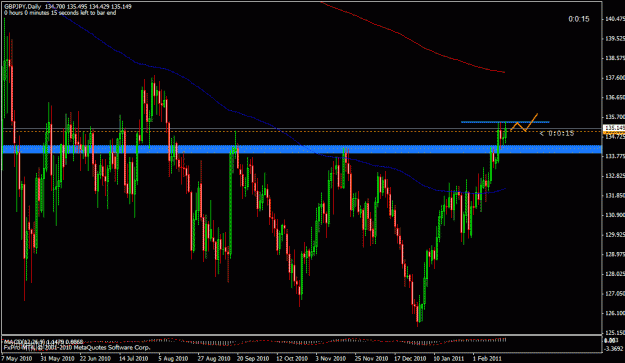
Task: Click the 135.700 price axis label
Action: click(615, 117)
